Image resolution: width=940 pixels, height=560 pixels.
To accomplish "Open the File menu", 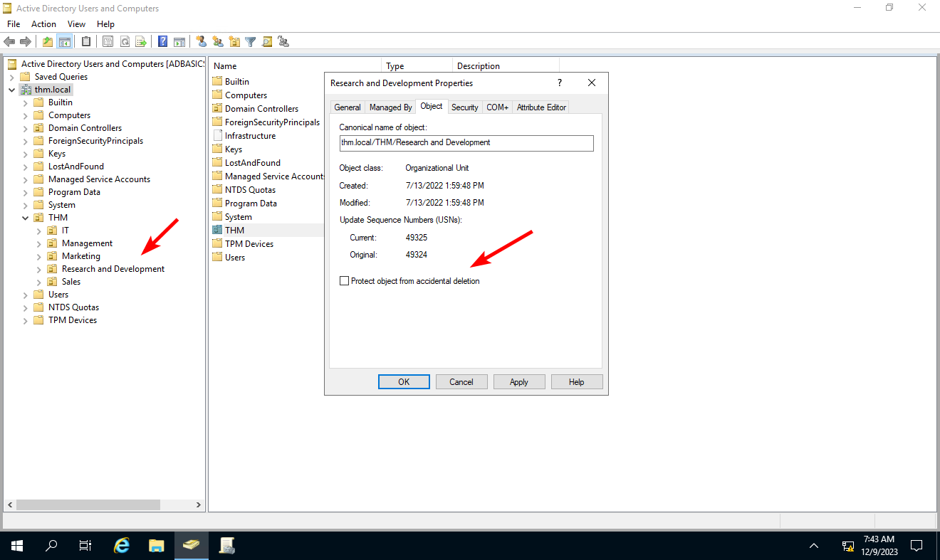I will click(x=14, y=24).
